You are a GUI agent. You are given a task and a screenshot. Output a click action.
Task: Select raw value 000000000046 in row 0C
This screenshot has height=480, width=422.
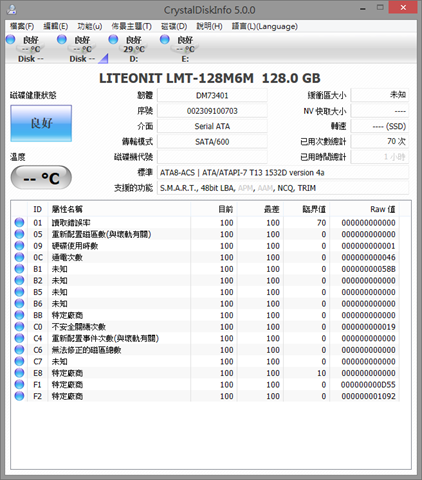(x=368, y=257)
